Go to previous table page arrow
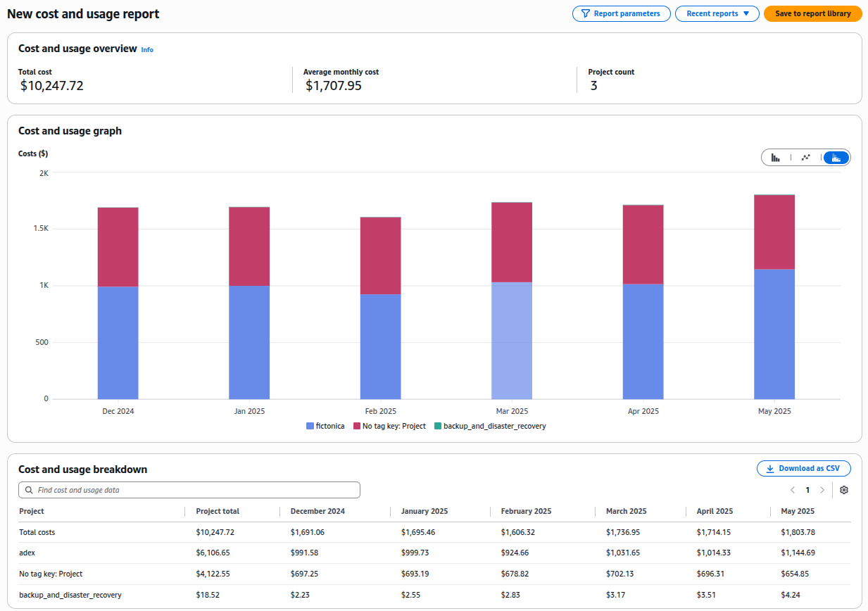This screenshot has height=611, width=868. click(x=793, y=490)
